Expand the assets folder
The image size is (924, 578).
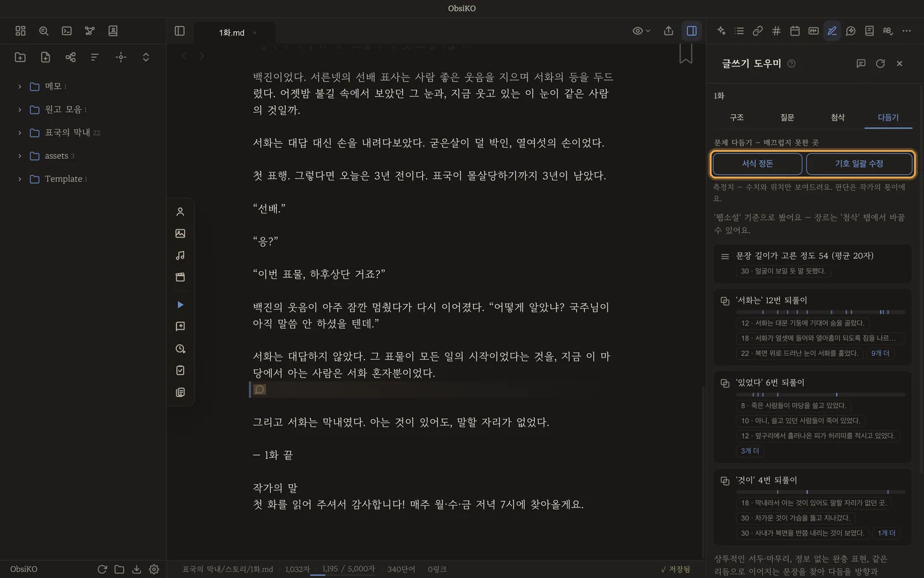tap(20, 156)
